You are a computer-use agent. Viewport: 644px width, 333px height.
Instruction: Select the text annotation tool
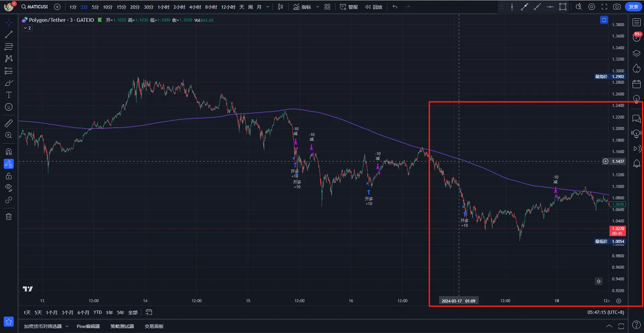(x=9, y=95)
